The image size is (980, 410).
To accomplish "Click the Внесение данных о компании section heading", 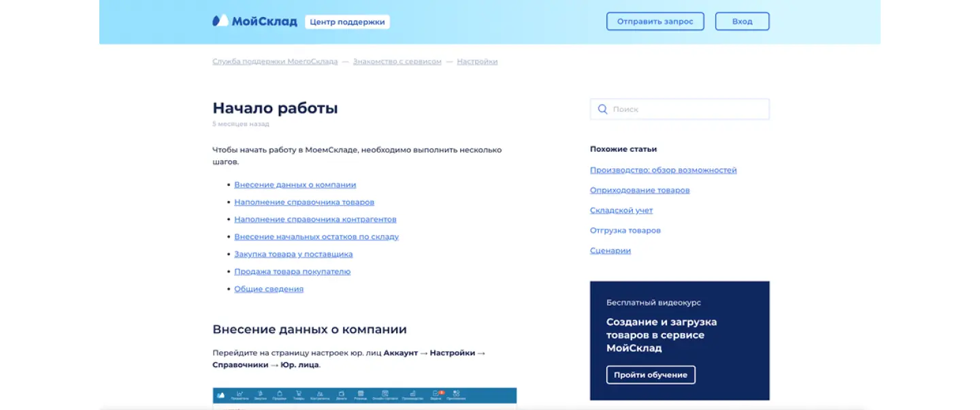I will coord(310,330).
